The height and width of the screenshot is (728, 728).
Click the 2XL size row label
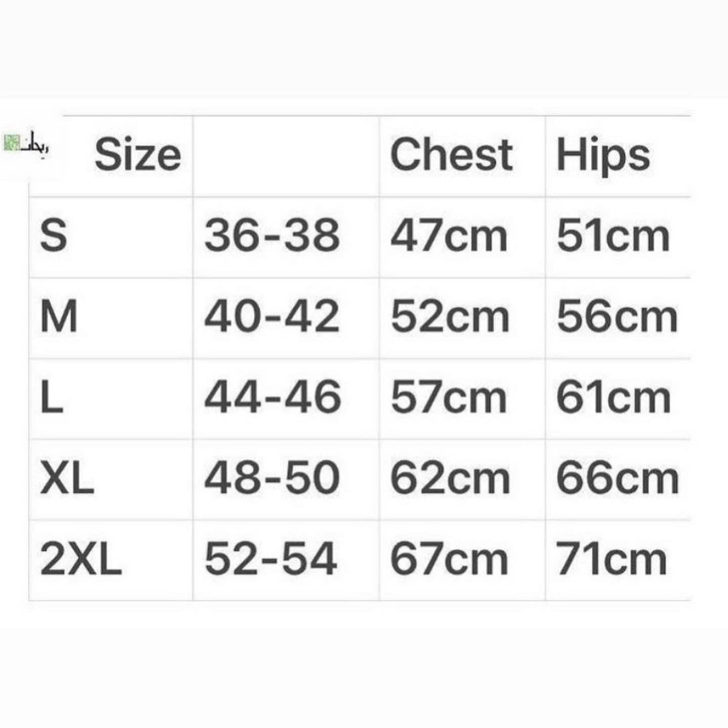pos(81,559)
